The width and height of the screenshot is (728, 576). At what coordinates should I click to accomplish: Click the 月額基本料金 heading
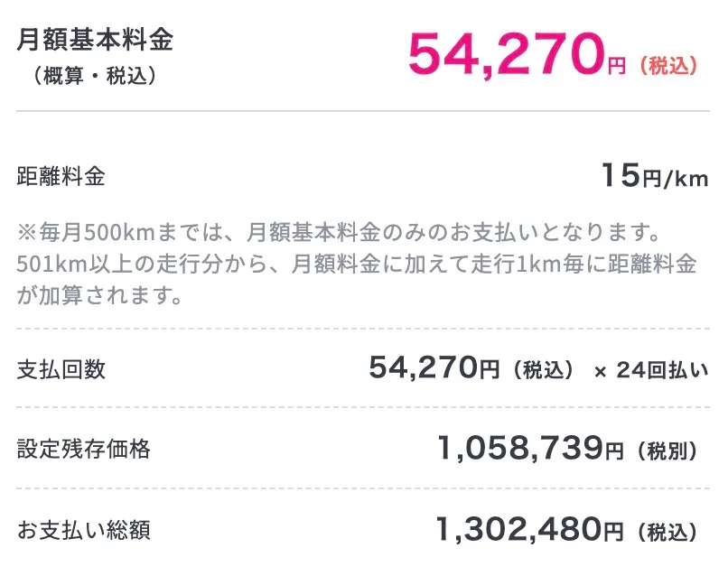(94, 40)
